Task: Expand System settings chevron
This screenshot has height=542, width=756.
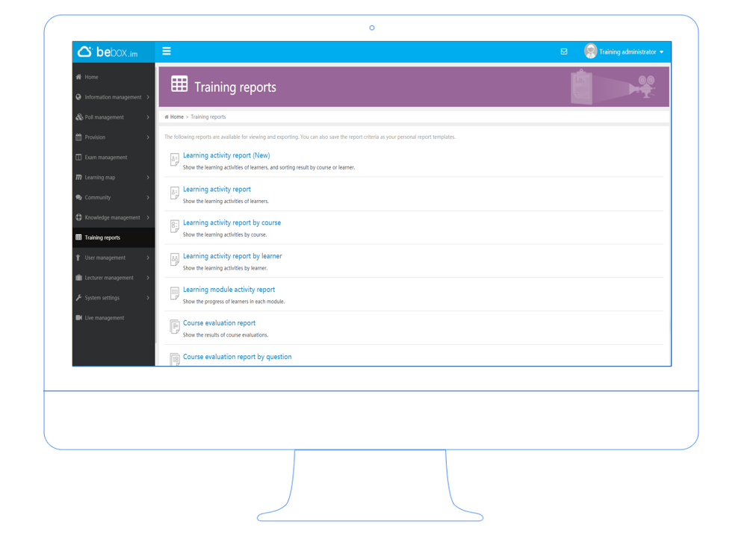Action: [148, 298]
